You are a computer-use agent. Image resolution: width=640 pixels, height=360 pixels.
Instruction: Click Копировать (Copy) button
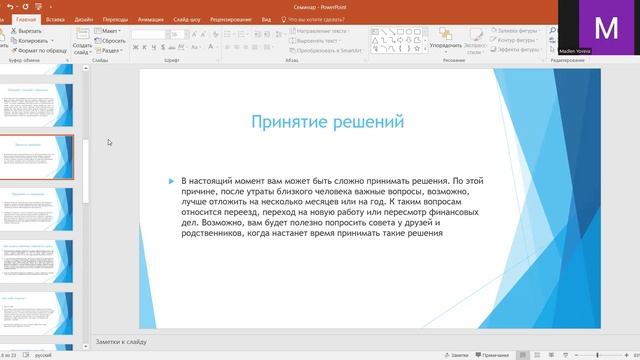point(29,40)
